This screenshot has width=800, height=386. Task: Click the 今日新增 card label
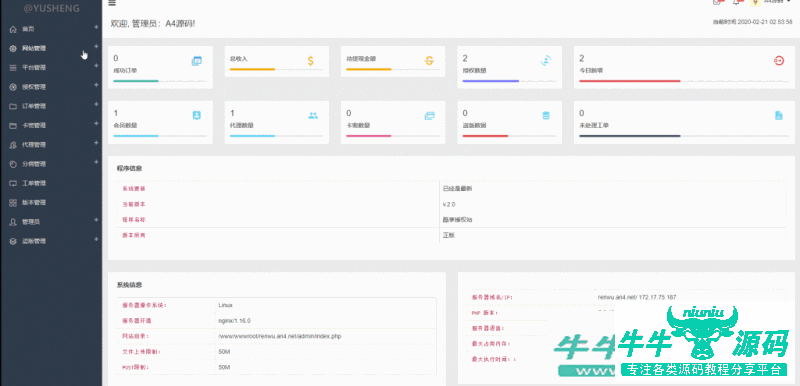coord(591,71)
